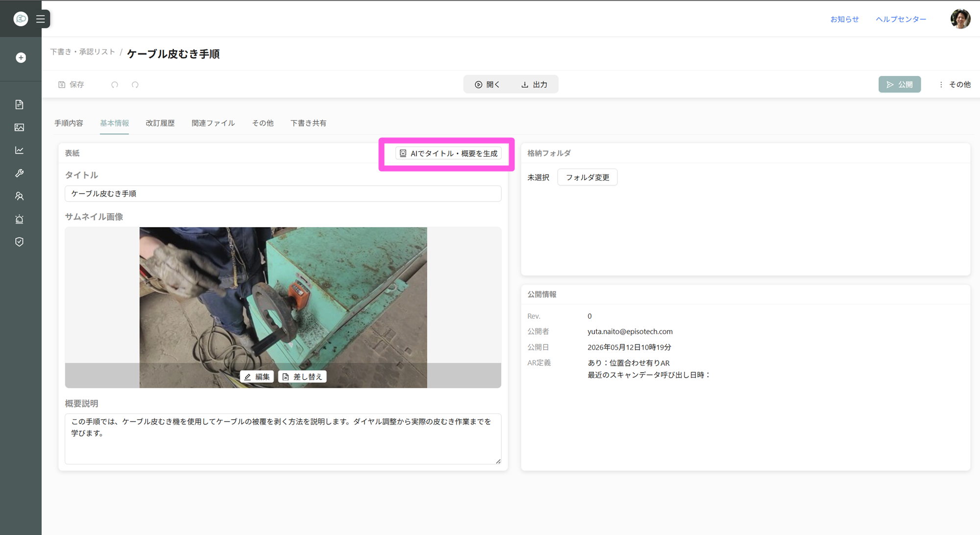
Task: Open the user profile avatar
Action: [960, 19]
